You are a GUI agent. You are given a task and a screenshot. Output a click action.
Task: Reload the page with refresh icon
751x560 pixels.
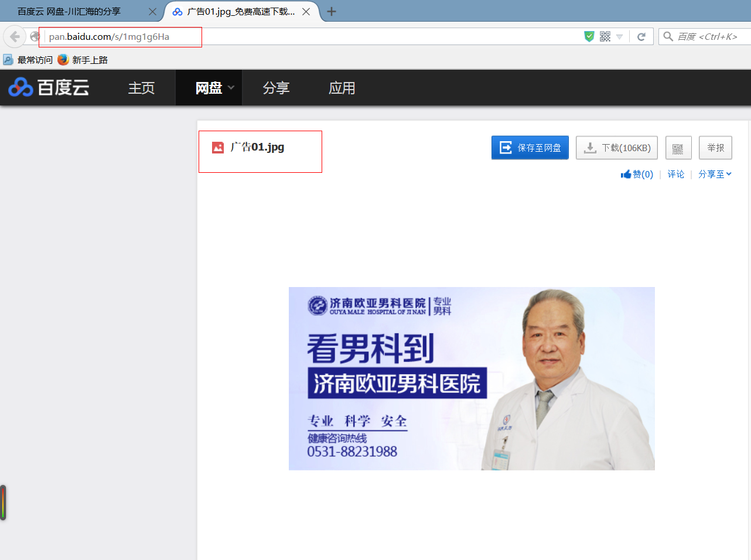641,36
